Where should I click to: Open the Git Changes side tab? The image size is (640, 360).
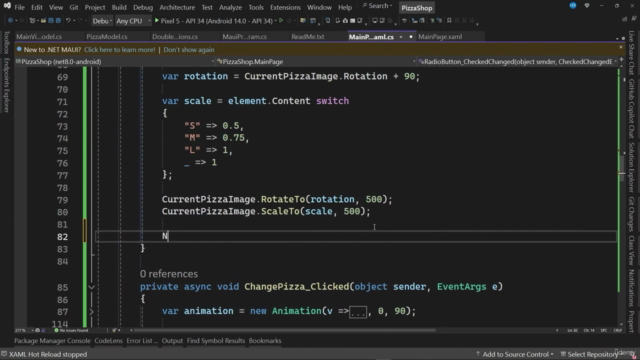click(631, 214)
